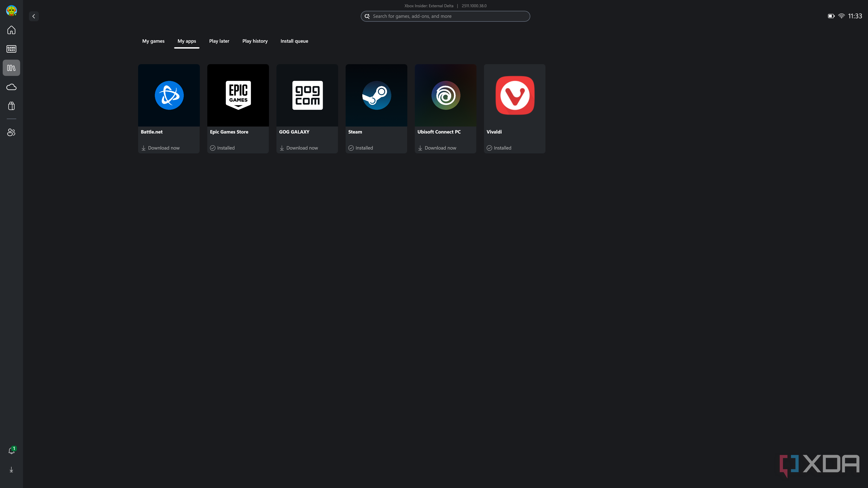This screenshot has height=488, width=868.
Task: Open the Epic Games Store thumbnail
Action: pyautogui.click(x=238, y=95)
